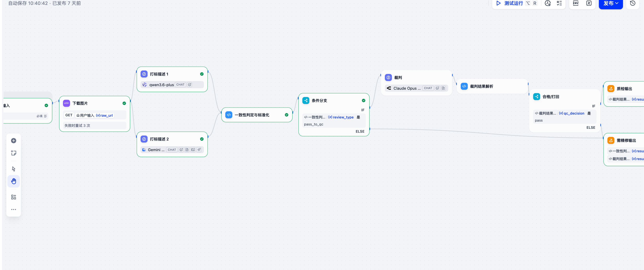Click the add node plus icon

(13, 141)
